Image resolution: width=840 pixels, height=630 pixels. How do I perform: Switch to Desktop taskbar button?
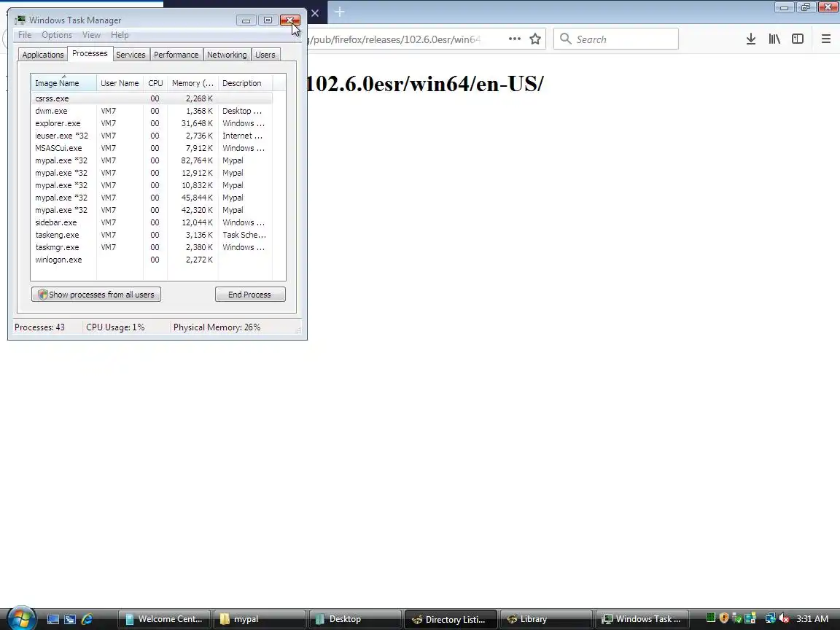pyautogui.click(x=355, y=619)
